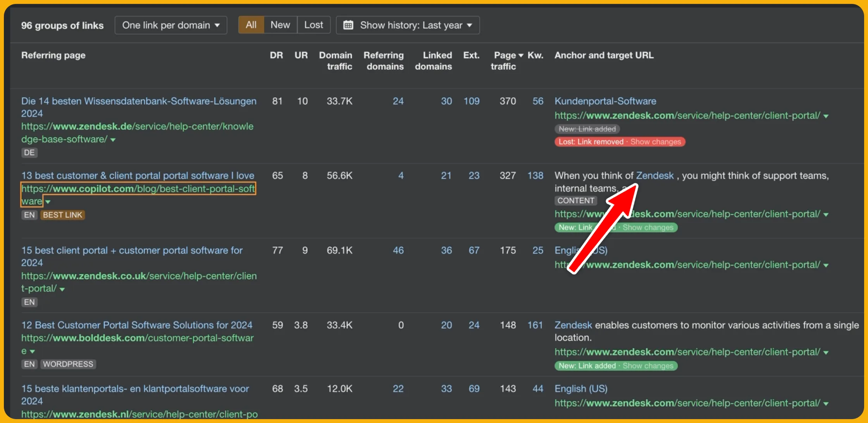
Task: Click the Zendesk anchor in bolddesk row
Action: click(573, 325)
